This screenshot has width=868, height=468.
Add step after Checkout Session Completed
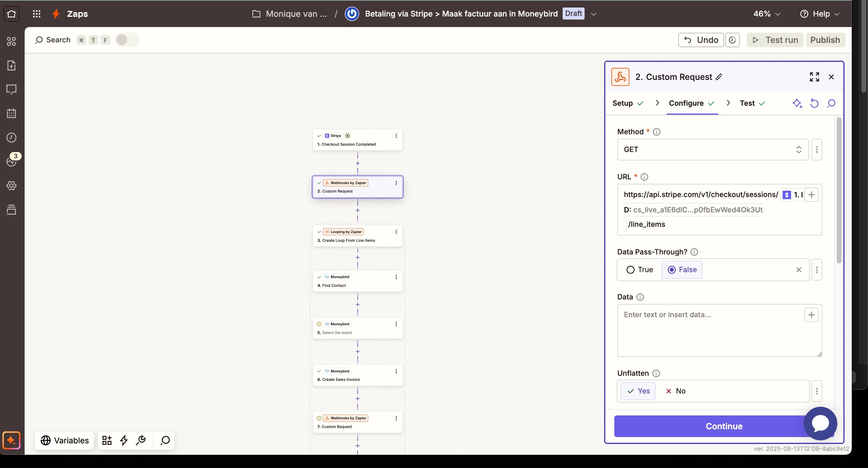click(x=358, y=163)
